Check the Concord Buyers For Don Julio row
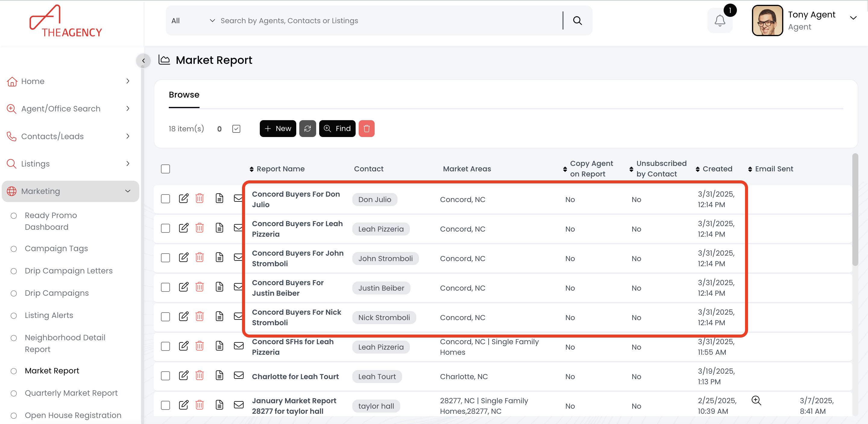Image resolution: width=868 pixels, height=424 pixels. [165, 199]
